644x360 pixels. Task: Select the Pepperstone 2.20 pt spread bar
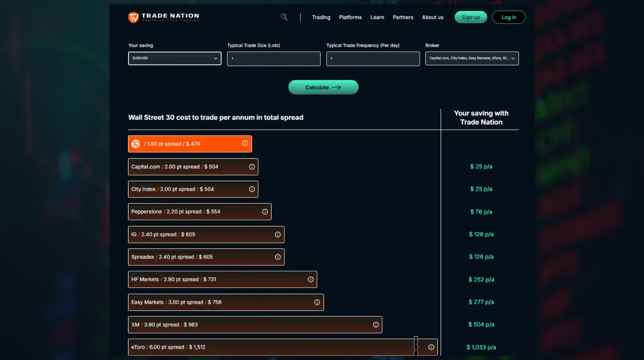[x=200, y=212]
